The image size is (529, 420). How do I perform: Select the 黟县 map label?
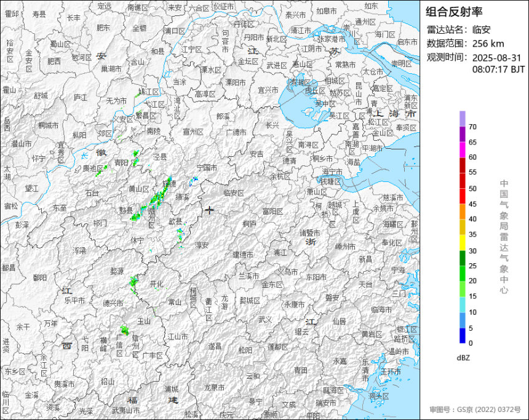126,210
